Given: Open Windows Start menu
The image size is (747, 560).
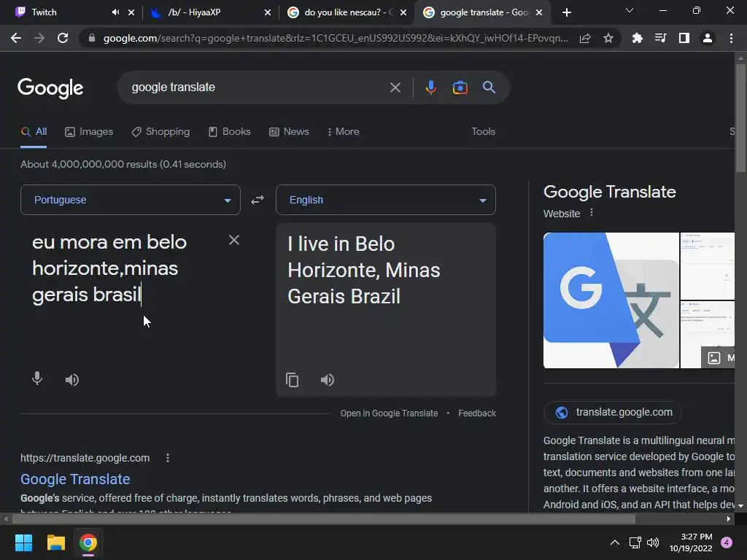Looking at the screenshot, I should click(23, 542).
